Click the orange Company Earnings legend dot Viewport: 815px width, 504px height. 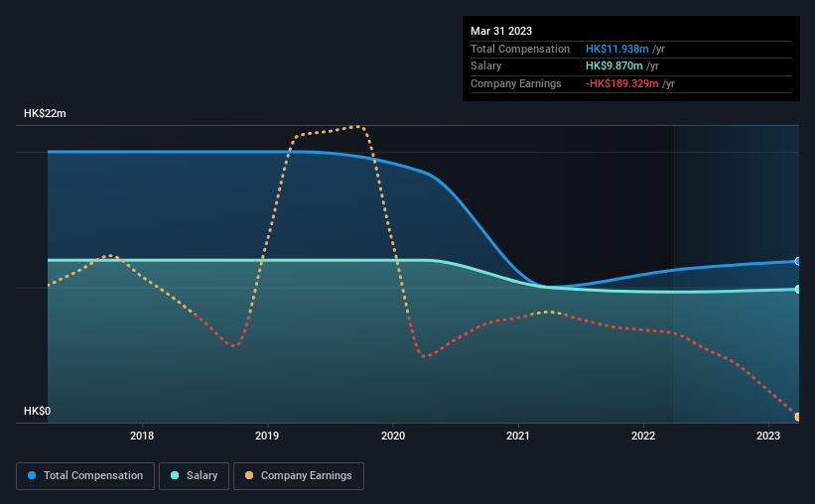(249, 475)
